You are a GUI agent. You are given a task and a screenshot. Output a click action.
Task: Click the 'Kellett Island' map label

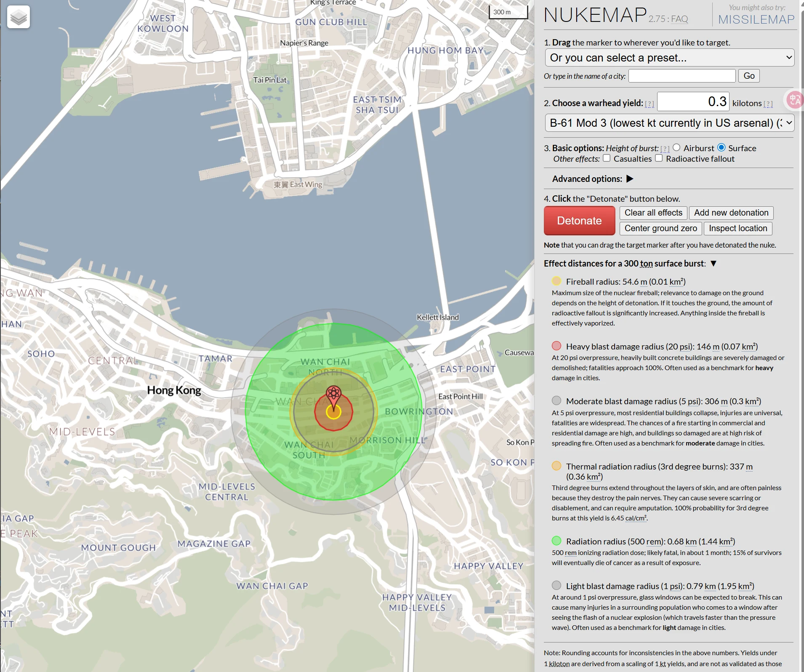(438, 317)
